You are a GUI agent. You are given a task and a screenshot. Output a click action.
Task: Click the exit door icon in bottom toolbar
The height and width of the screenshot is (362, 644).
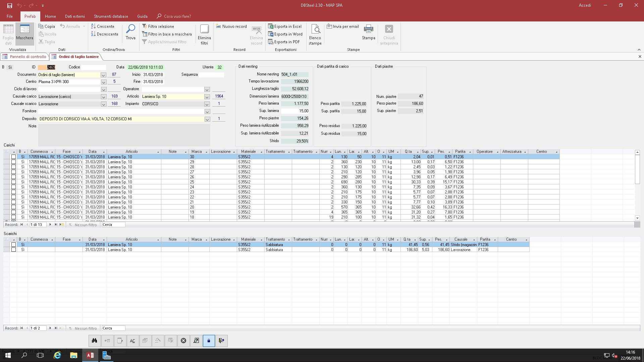pyautogui.click(x=221, y=341)
